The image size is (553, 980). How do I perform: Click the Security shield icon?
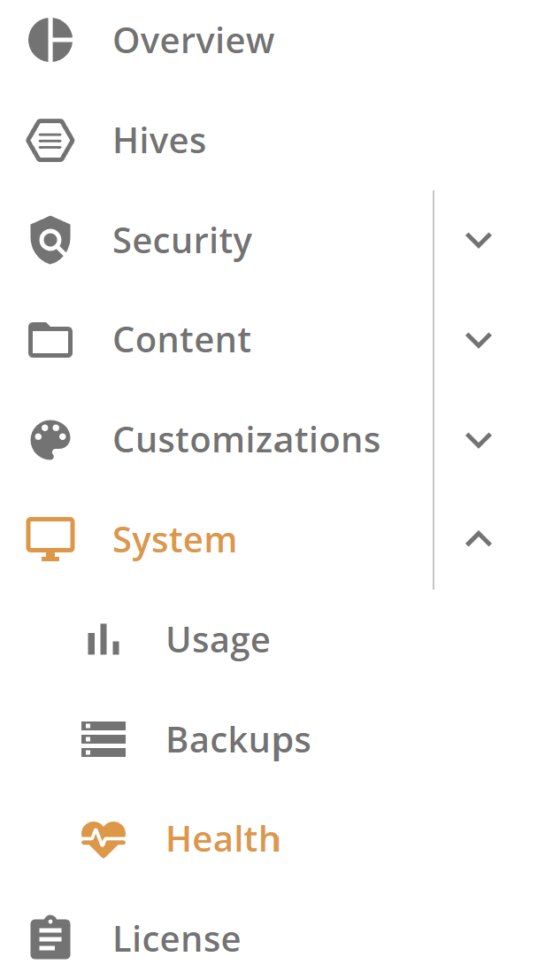tap(50, 241)
